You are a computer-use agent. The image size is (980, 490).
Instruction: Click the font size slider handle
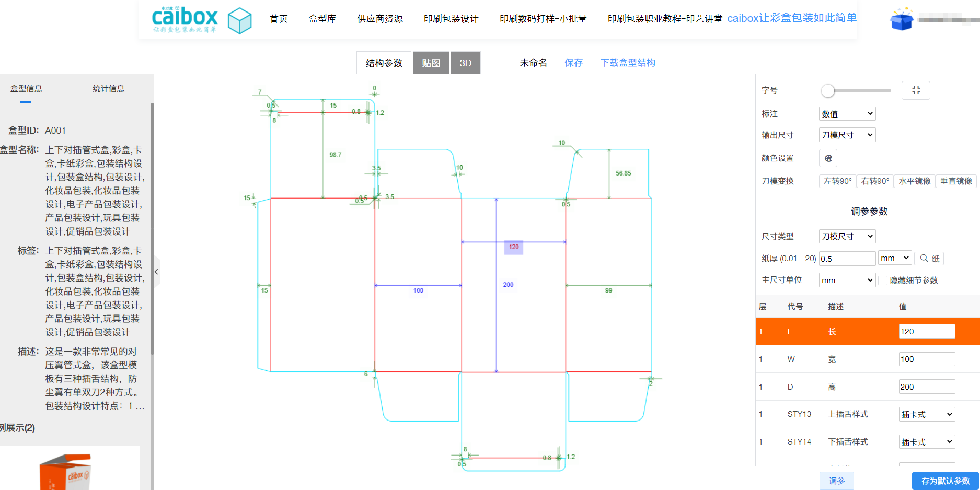827,91
